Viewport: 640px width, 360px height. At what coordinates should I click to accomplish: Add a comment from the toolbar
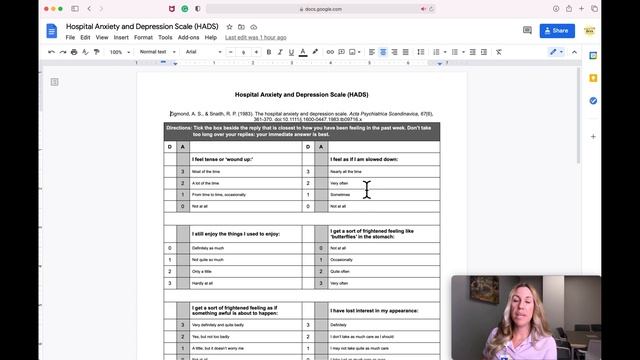coord(341,52)
